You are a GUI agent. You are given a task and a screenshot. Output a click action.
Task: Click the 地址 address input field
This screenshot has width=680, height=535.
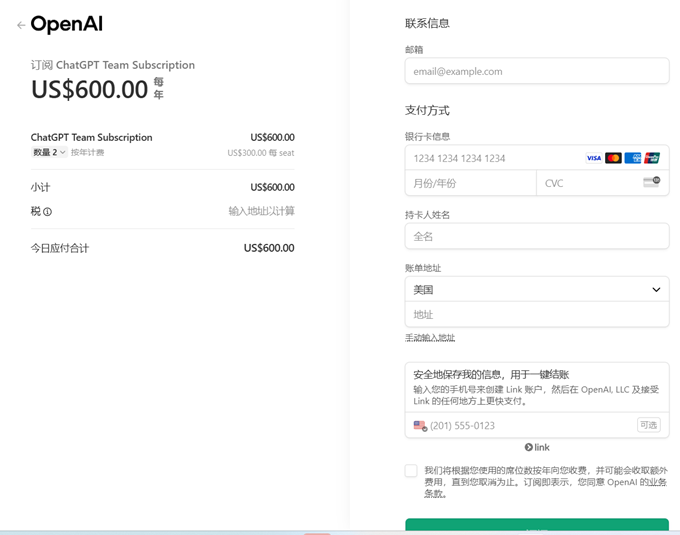click(536, 314)
